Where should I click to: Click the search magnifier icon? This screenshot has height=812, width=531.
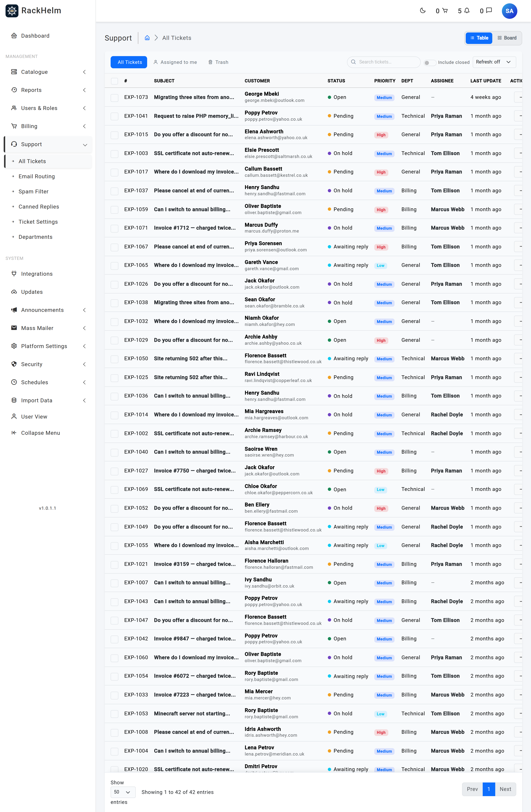353,62
